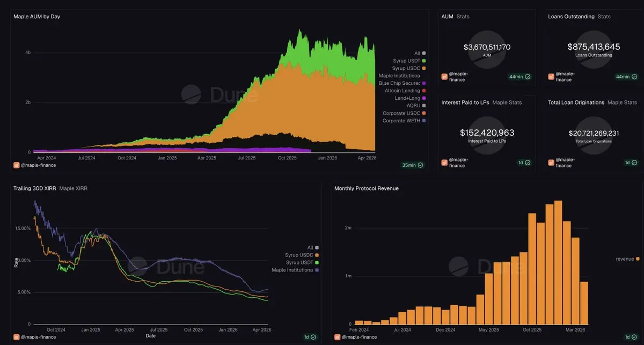
Task: Toggle Maple Institutional series in XIRR chart legend
Action: pyautogui.click(x=296, y=270)
